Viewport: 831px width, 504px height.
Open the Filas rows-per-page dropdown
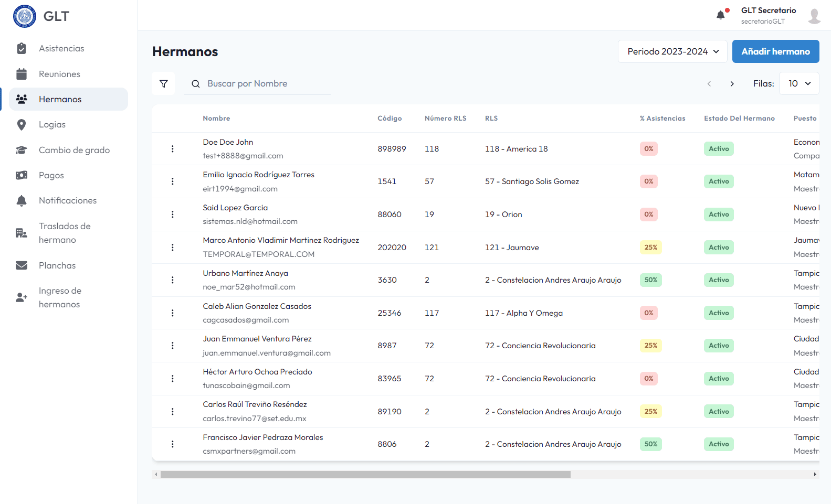(x=799, y=84)
